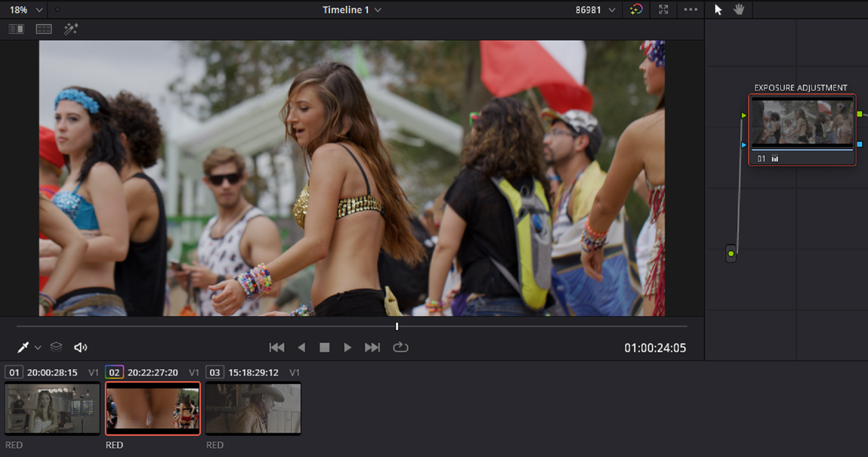
Task: Toggle the loop playback button
Action: click(x=400, y=347)
